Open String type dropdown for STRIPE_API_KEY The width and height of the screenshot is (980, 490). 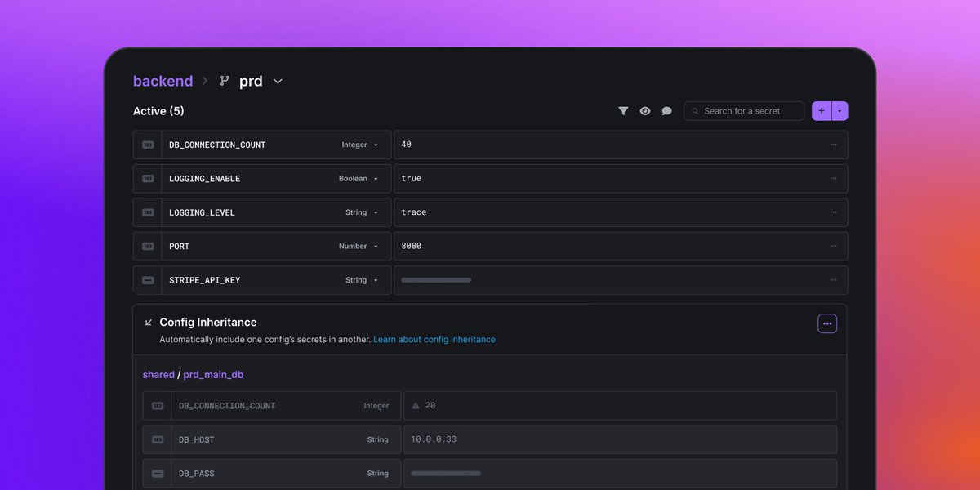point(362,280)
